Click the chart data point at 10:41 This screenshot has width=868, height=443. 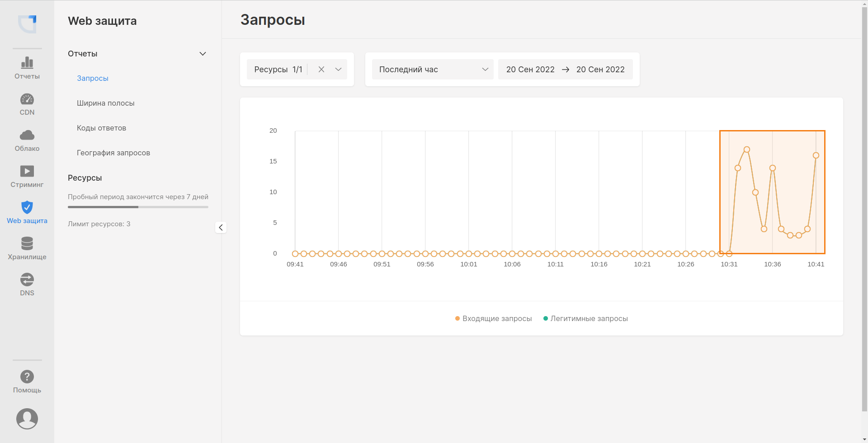(x=816, y=155)
